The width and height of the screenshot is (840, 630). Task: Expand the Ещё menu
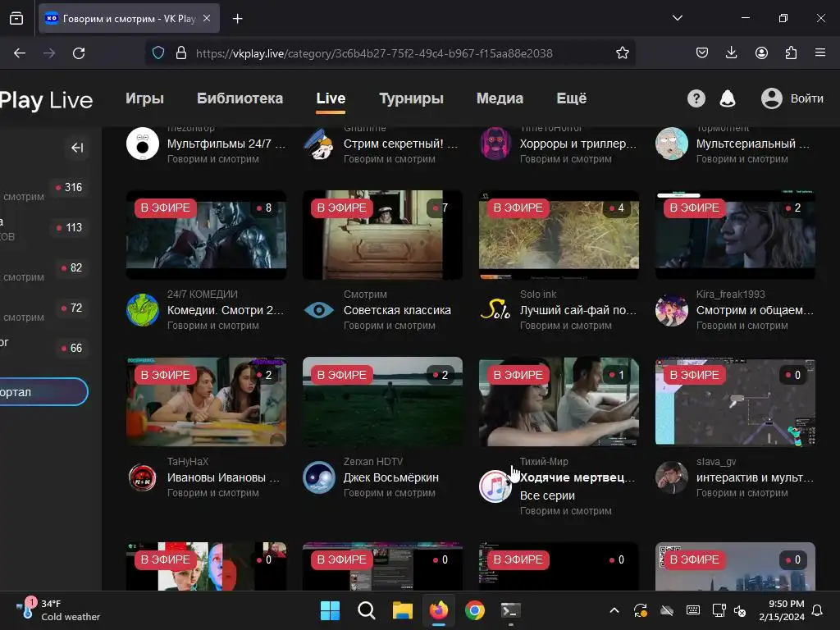pyautogui.click(x=572, y=98)
